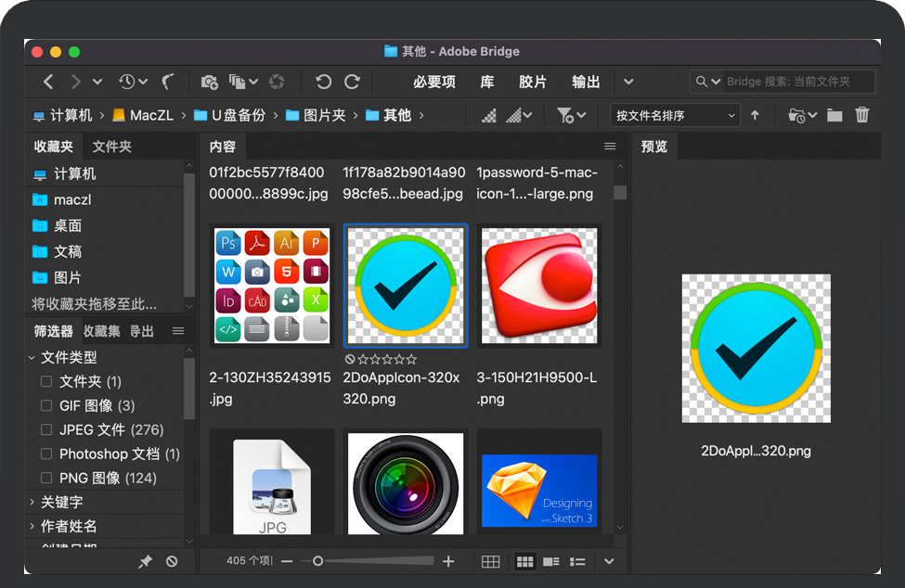Viewport: 905px width, 588px height.
Task: Enable the JPEG 文件 filter checkbox
Action: click(x=46, y=429)
